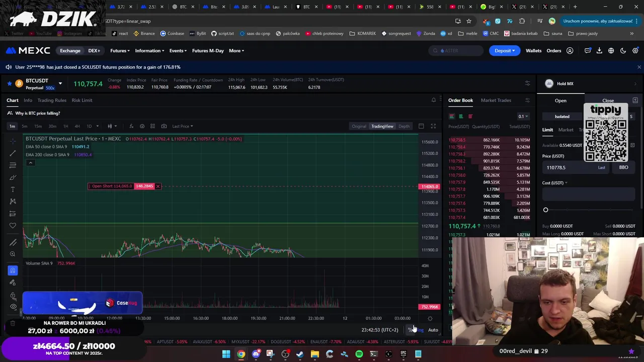This screenshot has height=362, width=644.
Task: Click the ASTER search field
Action: [457, 50]
